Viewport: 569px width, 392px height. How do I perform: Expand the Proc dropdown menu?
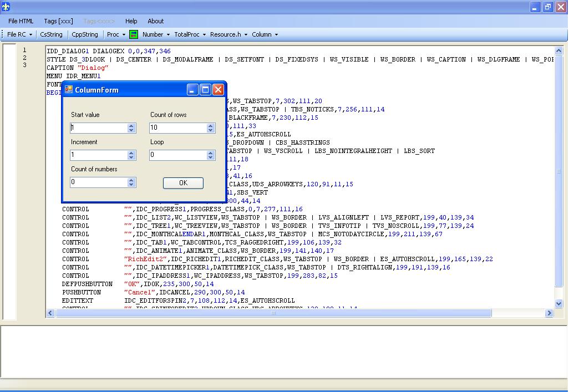coord(115,34)
